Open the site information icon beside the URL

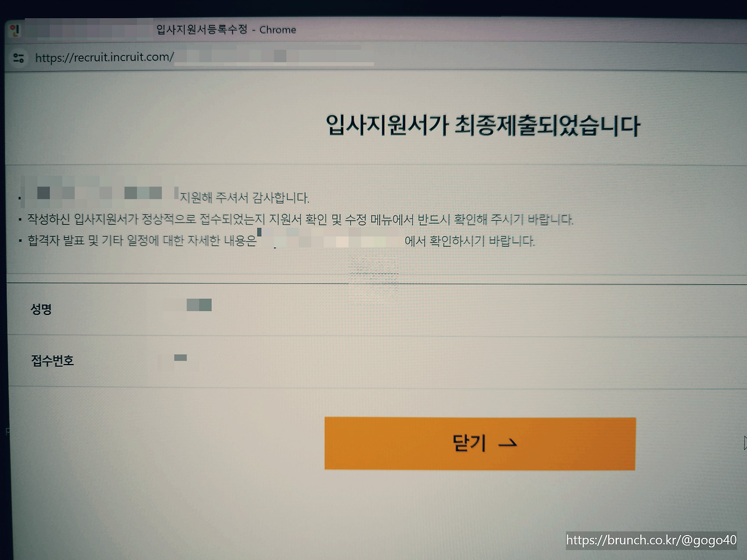pos(19,58)
